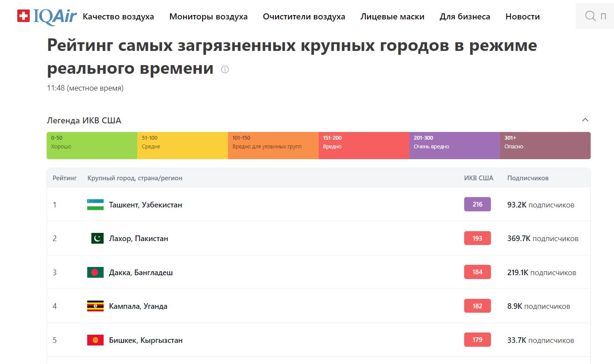Click the ИКВ США column header
614x364 pixels.
pos(478,178)
